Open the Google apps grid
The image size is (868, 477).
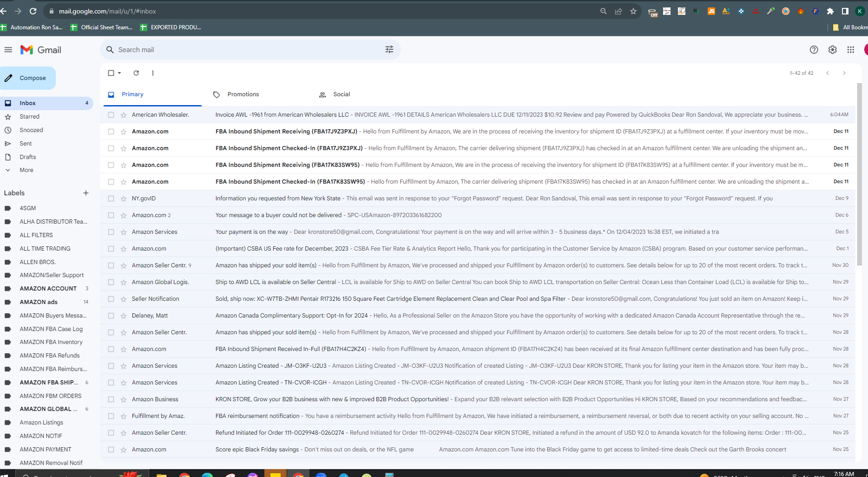point(850,50)
